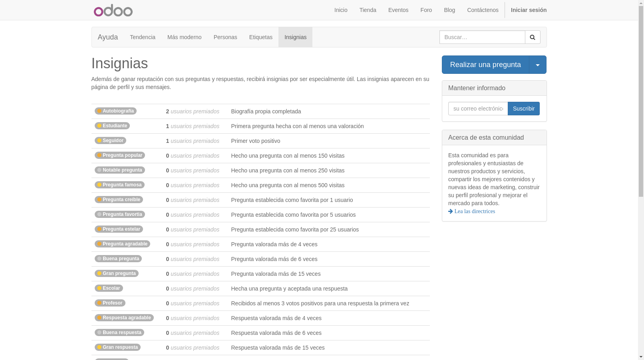The image size is (644, 360).
Task: Open the Estudiante badge
Action: click(x=112, y=126)
